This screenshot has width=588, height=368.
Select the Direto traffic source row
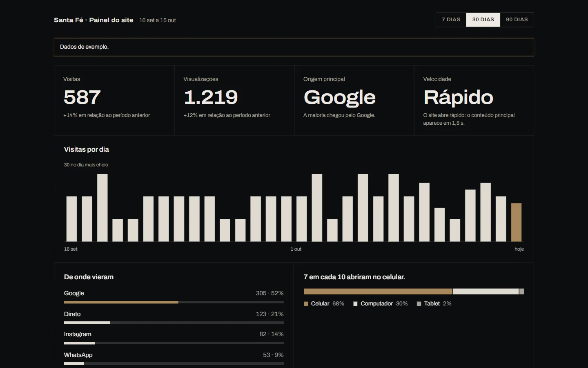click(x=174, y=317)
